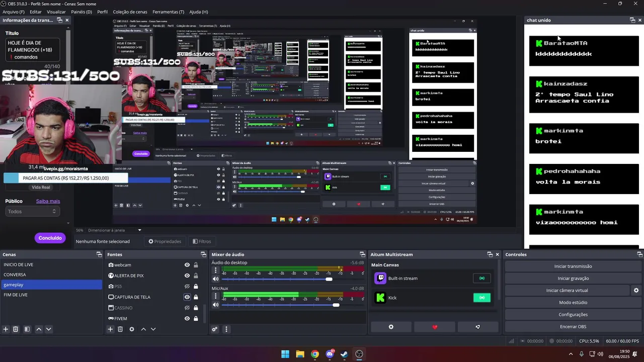Add a new source with the Fontes plus icon
Screen dimensions: 644x362
tap(110, 329)
